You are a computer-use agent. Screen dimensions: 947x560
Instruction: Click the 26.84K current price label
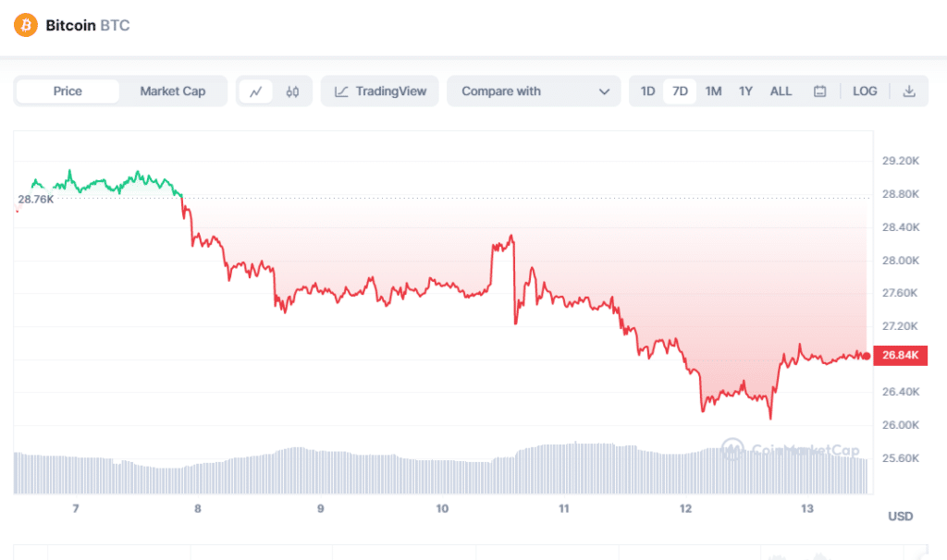point(900,356)
